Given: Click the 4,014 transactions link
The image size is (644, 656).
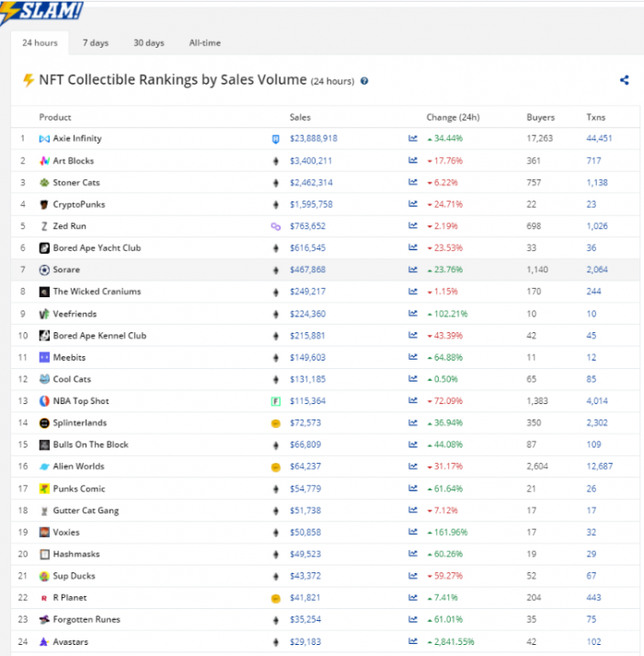Looking at the screenshot, I should pos(597,401).
